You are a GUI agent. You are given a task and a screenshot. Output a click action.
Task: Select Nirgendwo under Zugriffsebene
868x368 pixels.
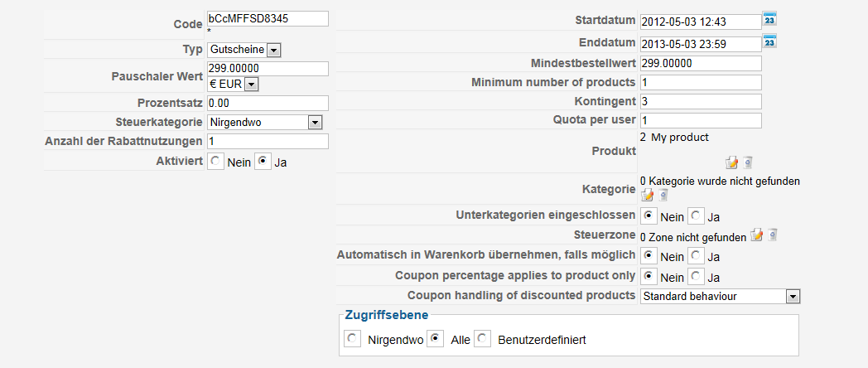click(x=353, y=339)
